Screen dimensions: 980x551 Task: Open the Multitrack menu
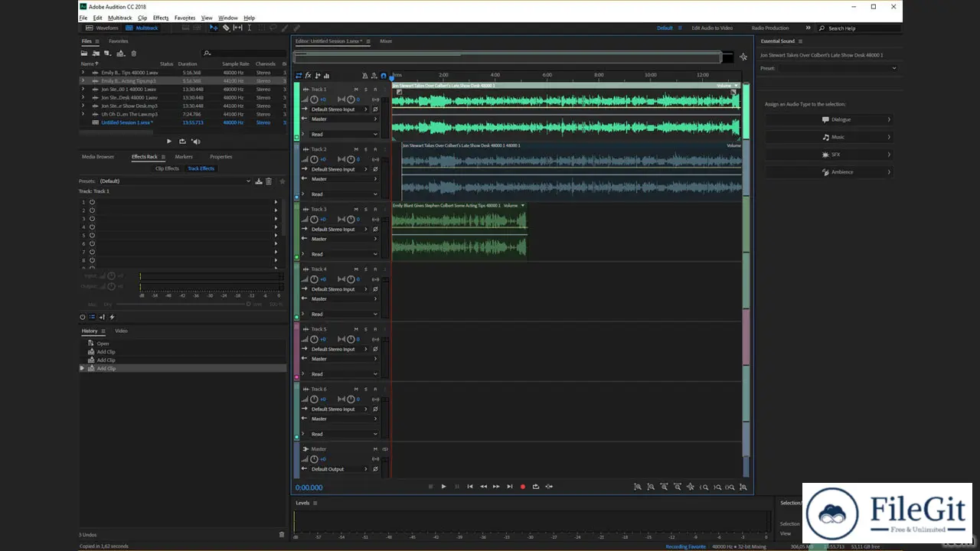[x=119, y=18]
